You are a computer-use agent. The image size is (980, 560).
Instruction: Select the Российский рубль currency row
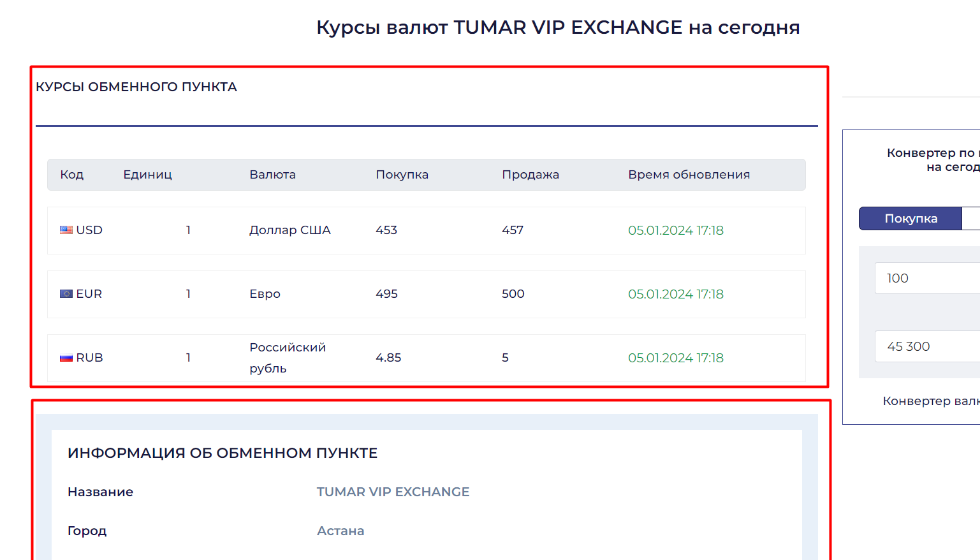tap(426, 358)
